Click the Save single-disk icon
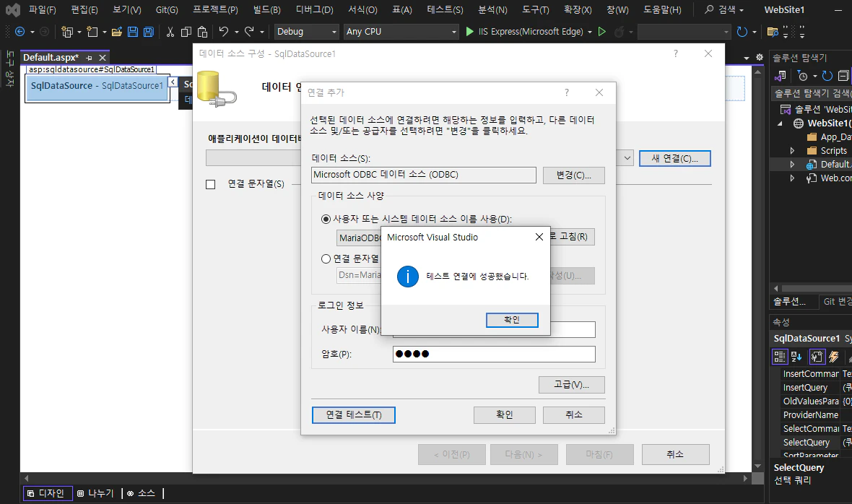Image resolution: width=852 pixels, height=504 pixels. (133, 32)
